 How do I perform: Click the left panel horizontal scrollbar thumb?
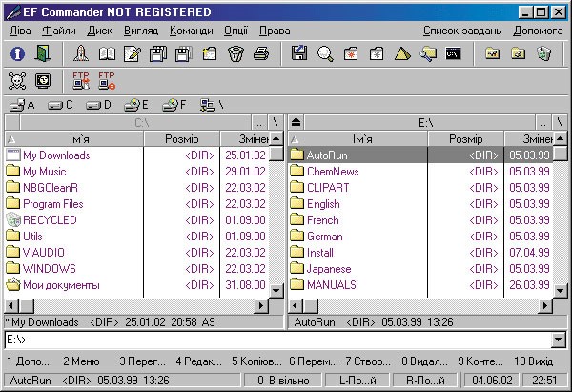pyautogui.click(x=27, y=305)
